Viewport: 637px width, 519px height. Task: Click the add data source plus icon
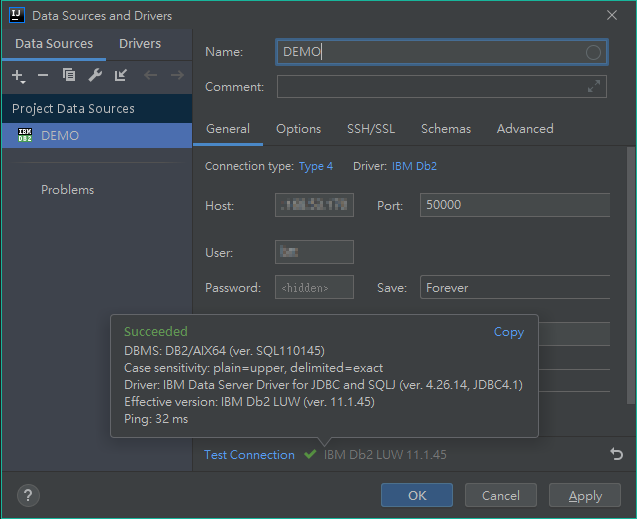17,76
